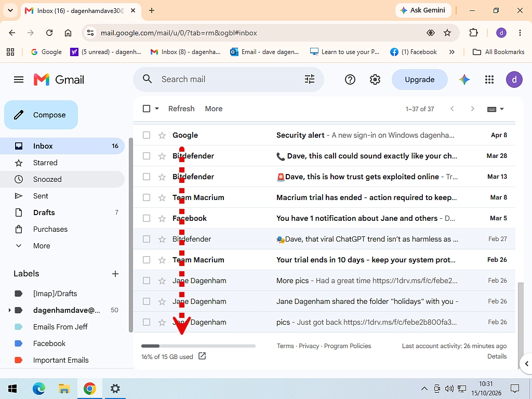Open Chrome three-dot menu
532x399 pixels.
(x=520, y=33)
